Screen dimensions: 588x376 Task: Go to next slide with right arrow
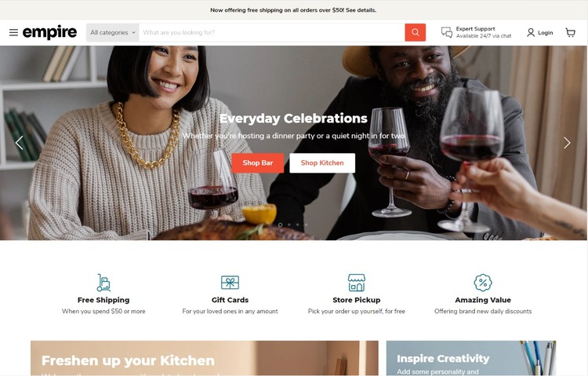click(x=567, y=143)
